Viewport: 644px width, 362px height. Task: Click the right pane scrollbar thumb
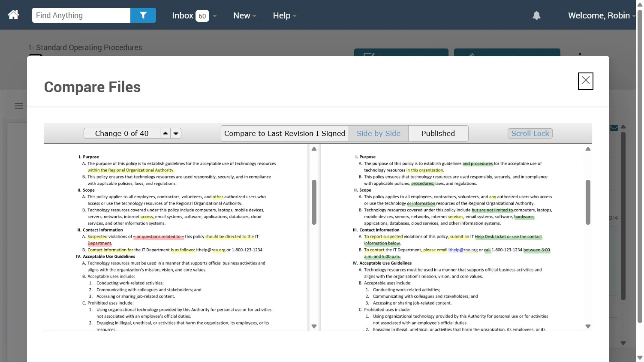588,202
